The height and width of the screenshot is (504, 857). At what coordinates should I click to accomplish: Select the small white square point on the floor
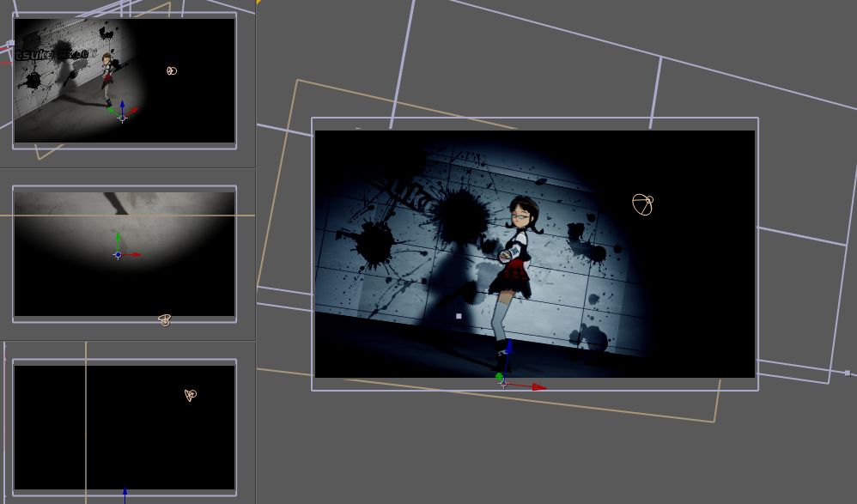coord(459,316)
